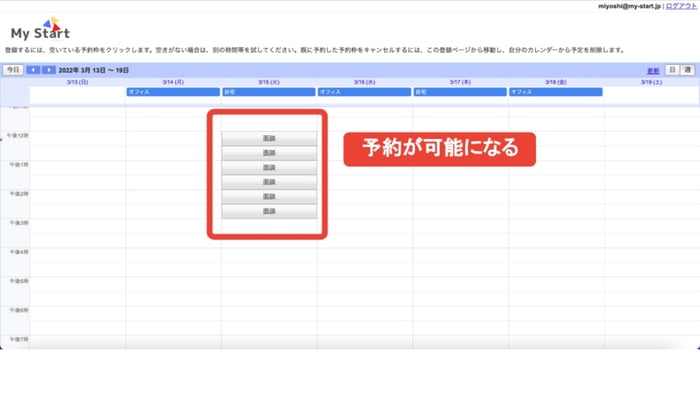The width and height of the screenshot is (700, 393).
Task: Click the 午後1時 time label
Action: click(19, 165)
